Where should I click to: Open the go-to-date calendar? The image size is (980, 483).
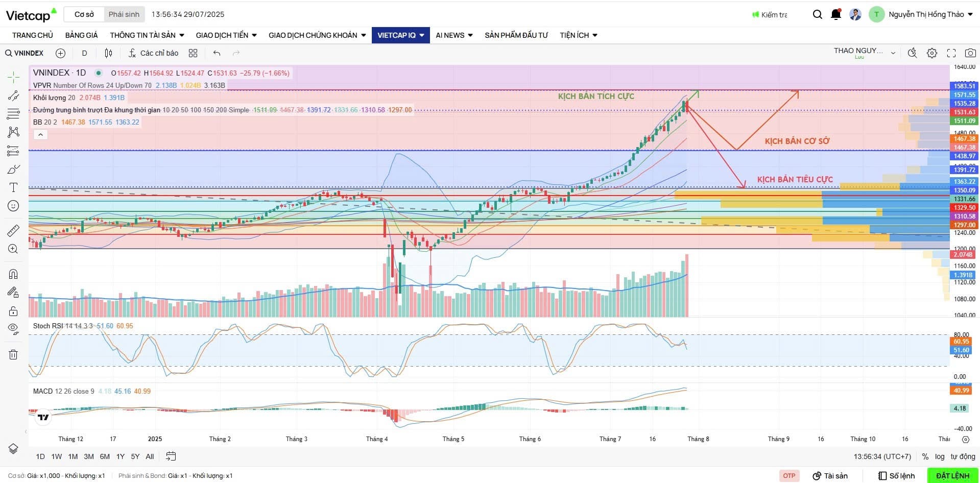[x=171, y=456]
